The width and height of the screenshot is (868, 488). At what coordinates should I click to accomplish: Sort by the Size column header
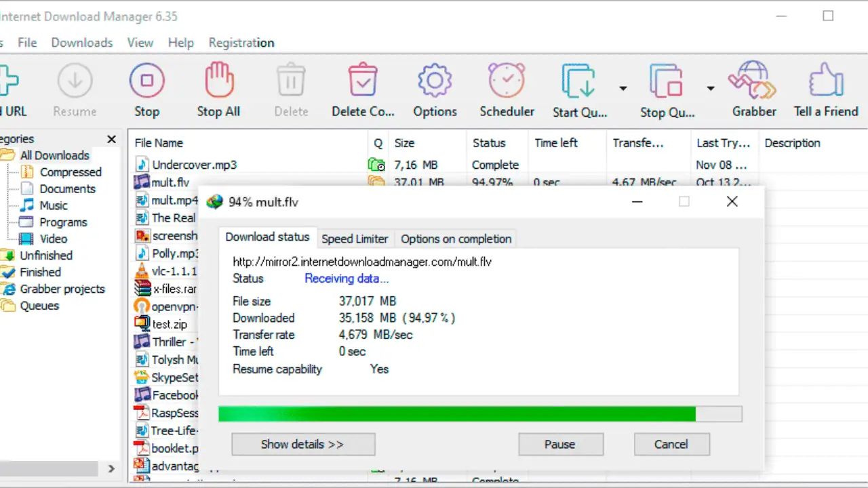[428, 143]
